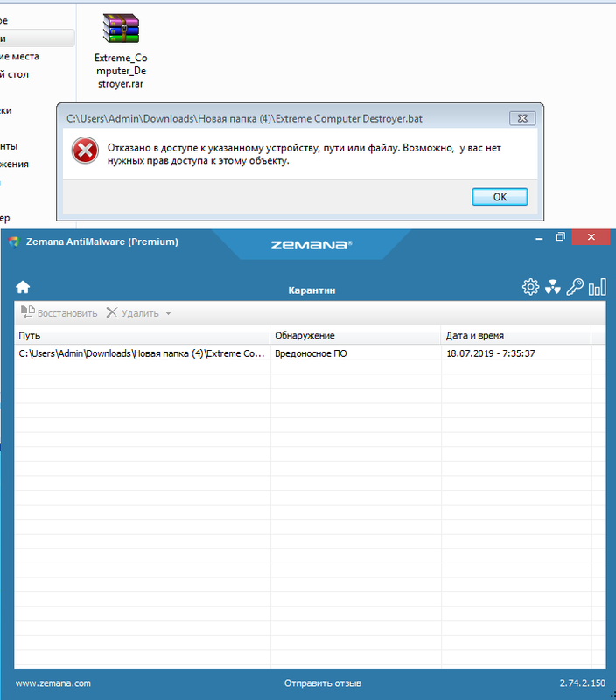Close the access denied error dialog

522,118
